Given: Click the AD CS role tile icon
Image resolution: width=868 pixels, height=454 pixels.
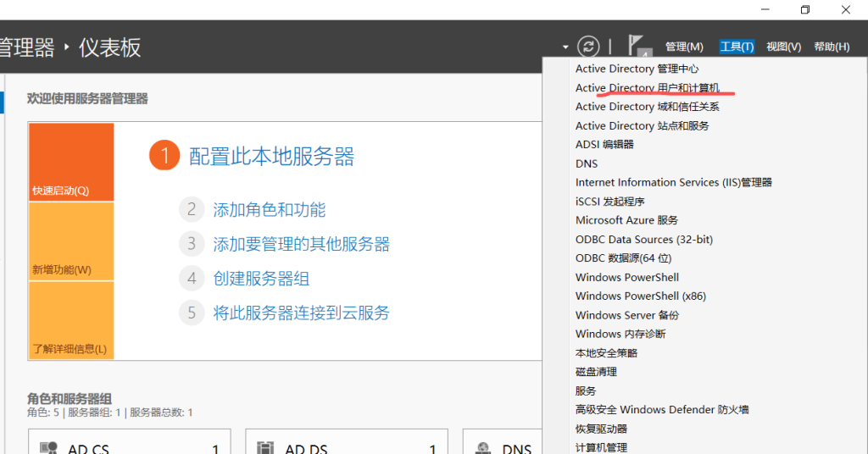Looking at the screenshot, I should point(49,448).
